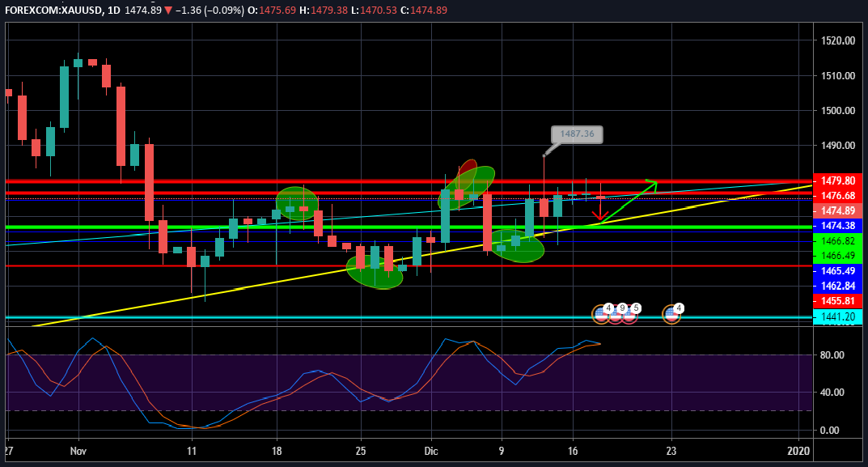Click the current price 1474.89 label
The image size is (868, 467).
(838, 210)
